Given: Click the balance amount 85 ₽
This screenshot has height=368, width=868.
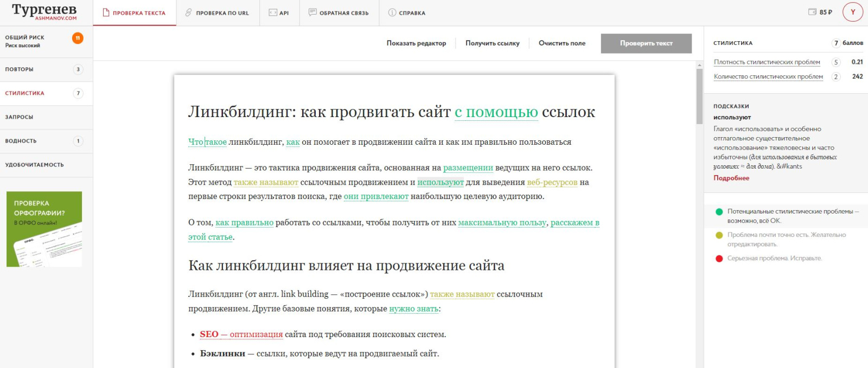Looking at the screenshot, I should tap(826, 12).
